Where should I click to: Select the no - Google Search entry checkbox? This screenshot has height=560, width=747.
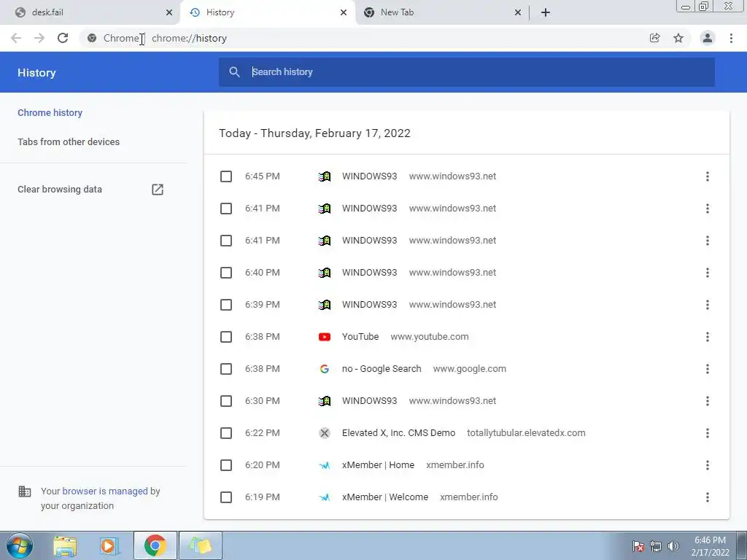[x=226, y=368]
